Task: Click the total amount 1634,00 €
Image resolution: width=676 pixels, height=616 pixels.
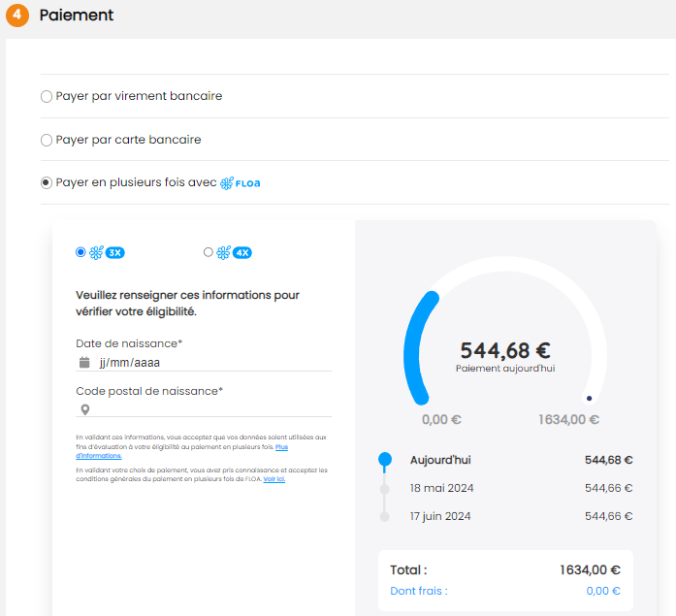Action: pyautogui.click(x=591, y=569)
